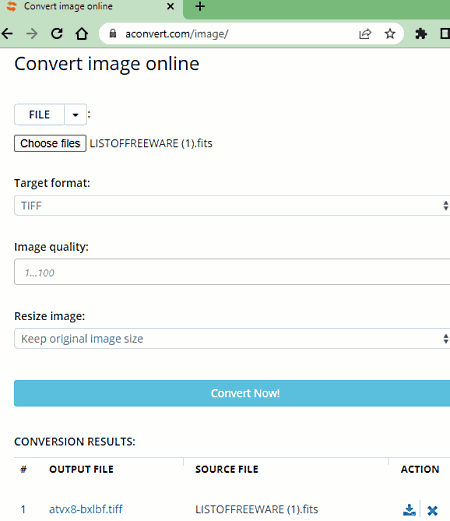
Task: Open the extensions puzzle icon
Action: click(x=421, y=34)
